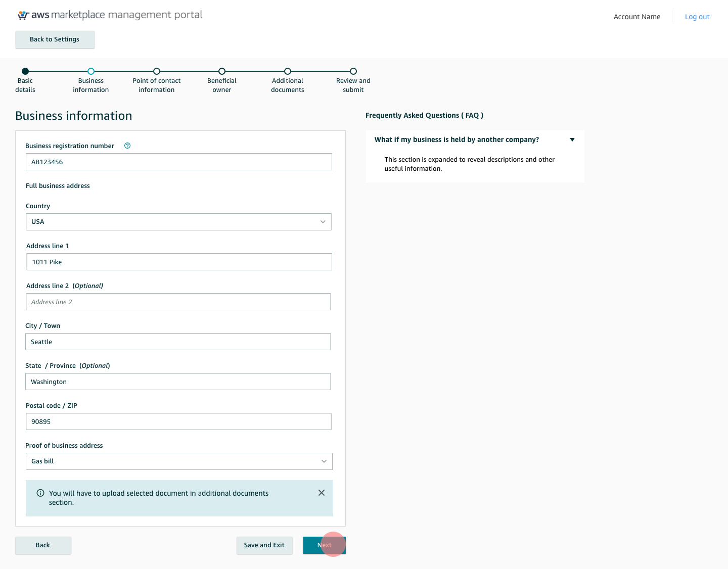
Task: Open help icon beside Business registration number
Action: [x=127, y=146]
